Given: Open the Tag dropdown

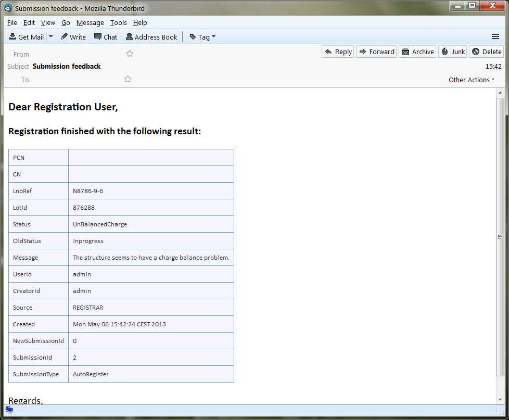Looking at the screenshot, I should click(x=202, y=37).
